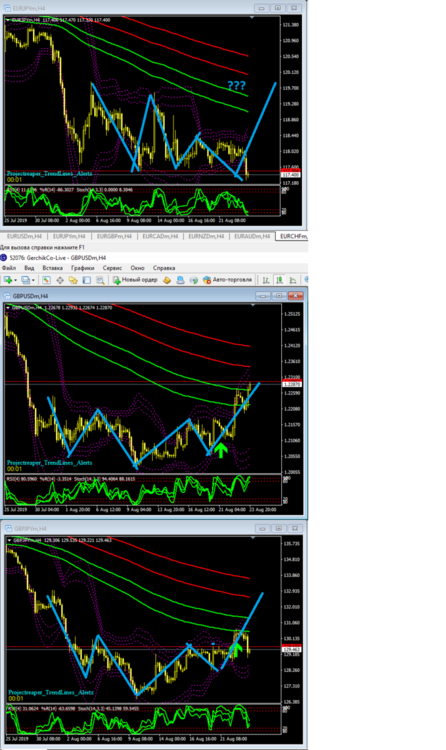Click the current price tag 117.400 on EURJPY
The height and width of the screenshot is (750, 446).
click(x=290, y=175)
